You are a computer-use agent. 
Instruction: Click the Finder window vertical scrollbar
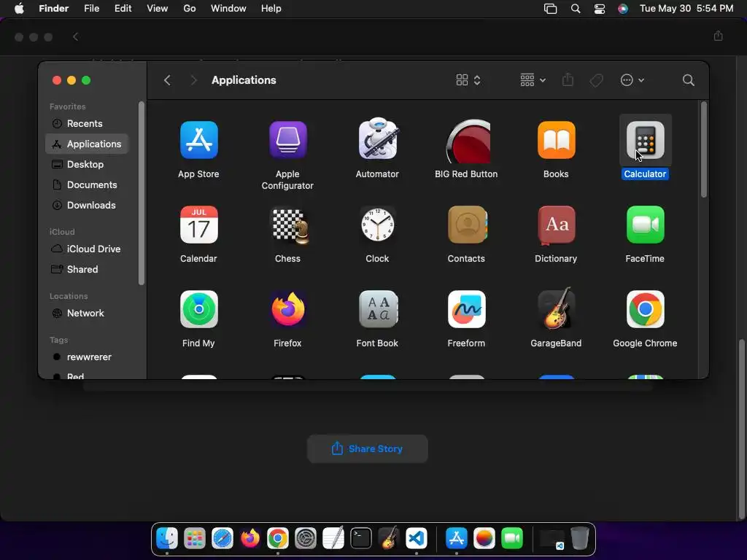[704, 149]
